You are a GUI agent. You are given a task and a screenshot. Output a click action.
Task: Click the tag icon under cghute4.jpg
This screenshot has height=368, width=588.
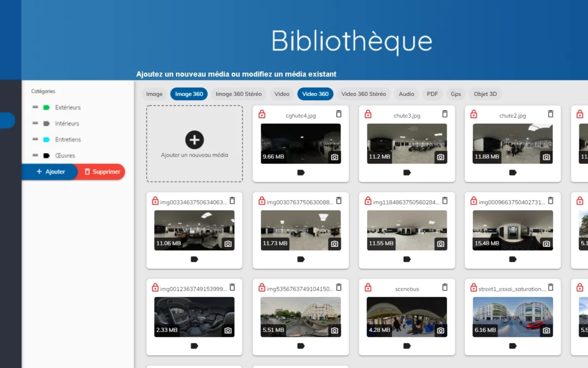click(x=301, y=173)
